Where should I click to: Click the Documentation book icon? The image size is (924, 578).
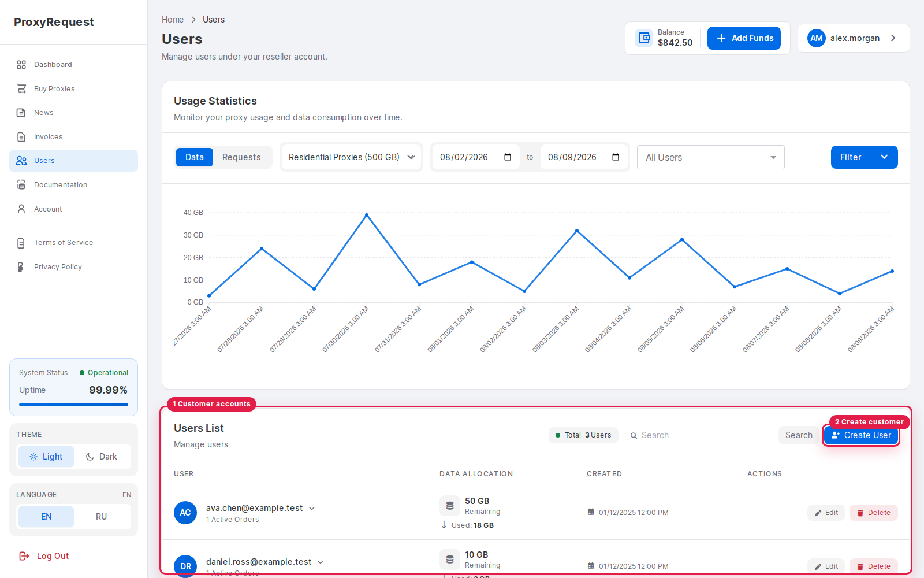coord(21,185)
